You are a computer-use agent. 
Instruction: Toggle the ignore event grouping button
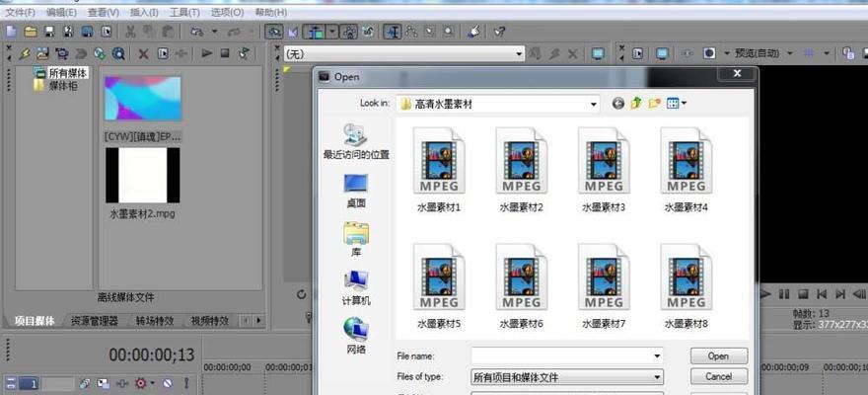coord(368,33)
